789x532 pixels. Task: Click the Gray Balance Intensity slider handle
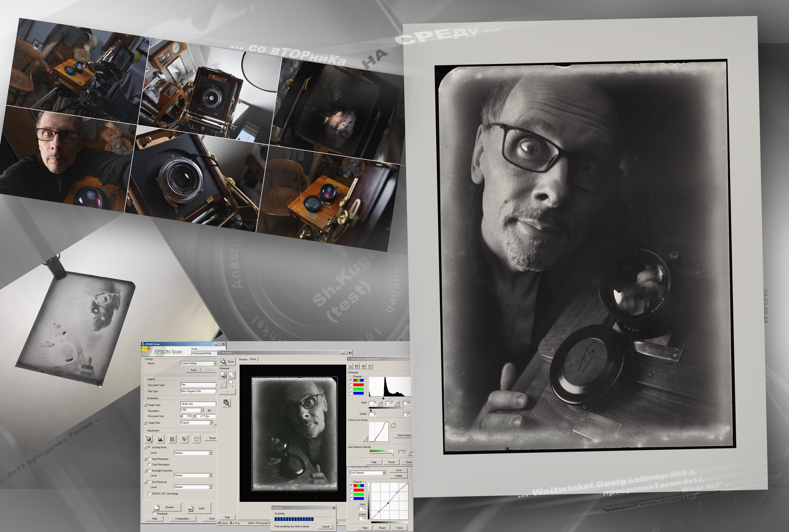coord(393,454)
